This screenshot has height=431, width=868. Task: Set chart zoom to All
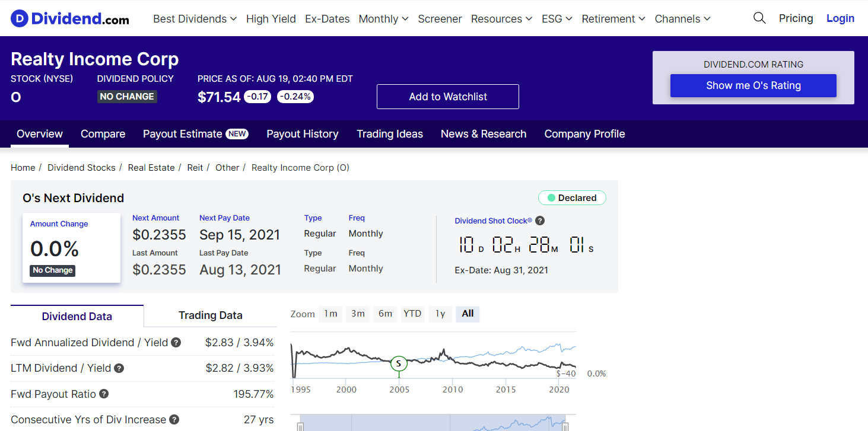coord(468,314)
